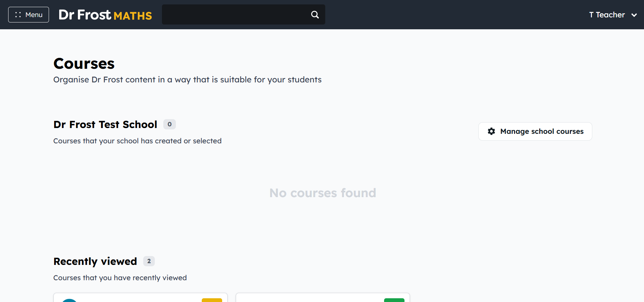This screenshot has height=302, width=644.
Task: Click the yellow tag on first course card
Action: [x=212, y=300]
